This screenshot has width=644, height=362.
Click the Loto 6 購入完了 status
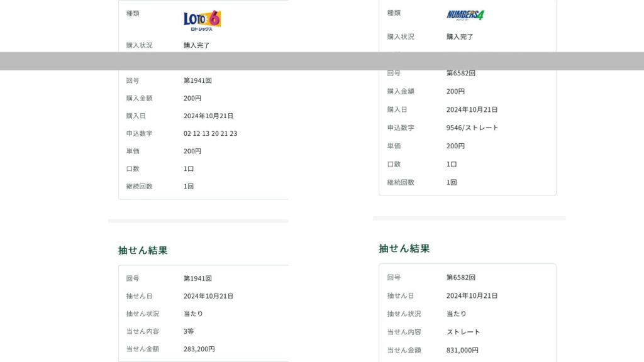point(196,45)
